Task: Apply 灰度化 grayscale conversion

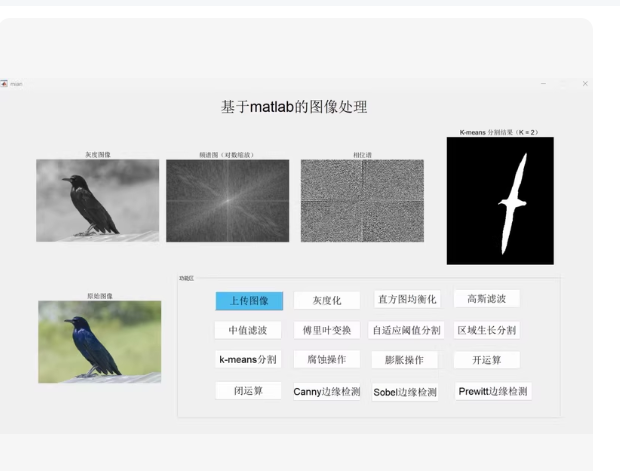Action: [327, 301]
